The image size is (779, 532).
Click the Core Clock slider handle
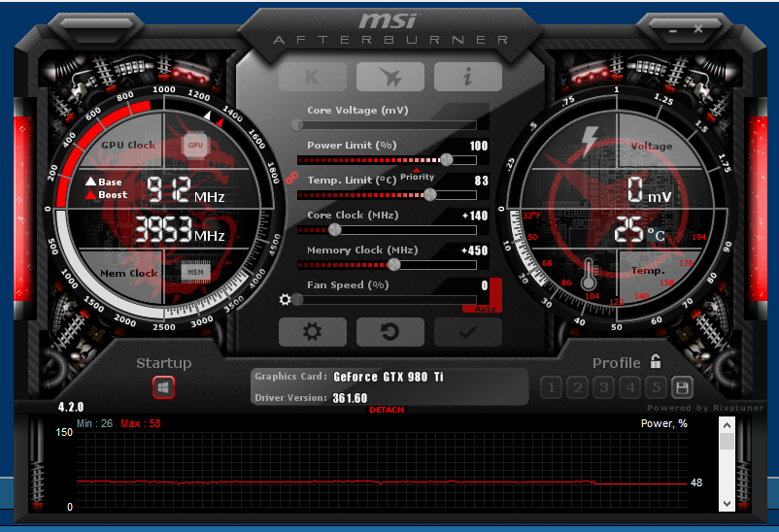(x=335, y=229)
